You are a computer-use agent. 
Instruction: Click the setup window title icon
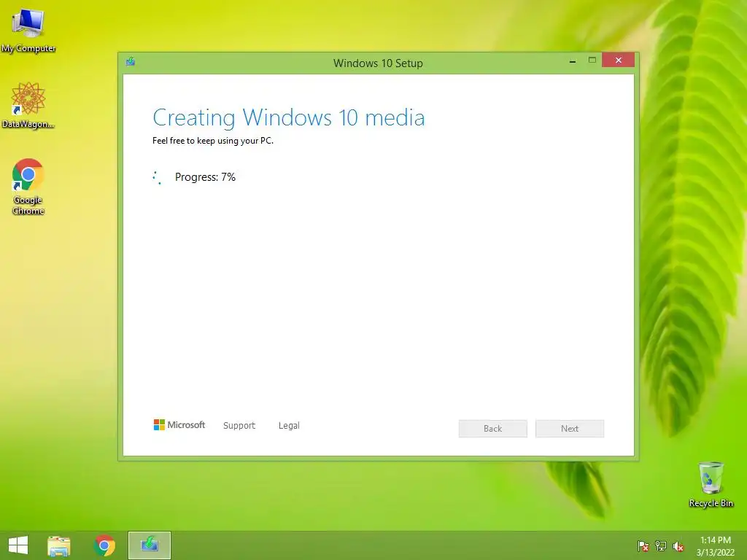131,61
